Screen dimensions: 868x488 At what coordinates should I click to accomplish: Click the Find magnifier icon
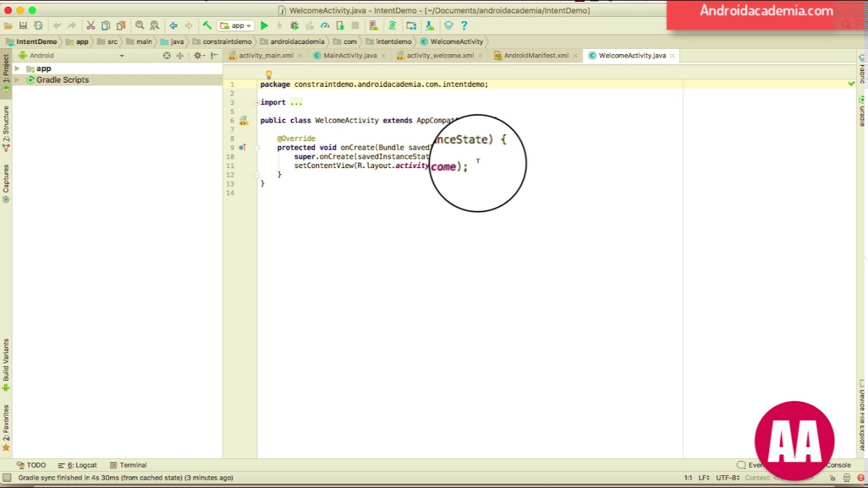tap(140, 26)
